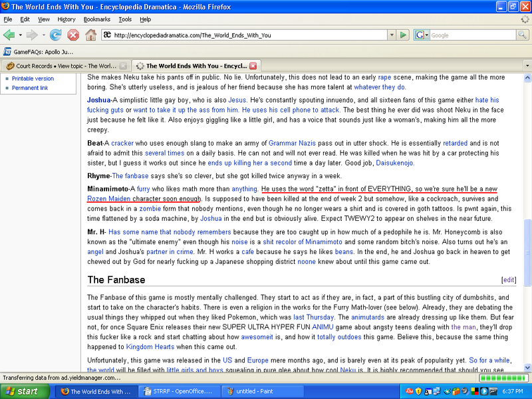Click the scrollbar up arrow

pos(527,78)
